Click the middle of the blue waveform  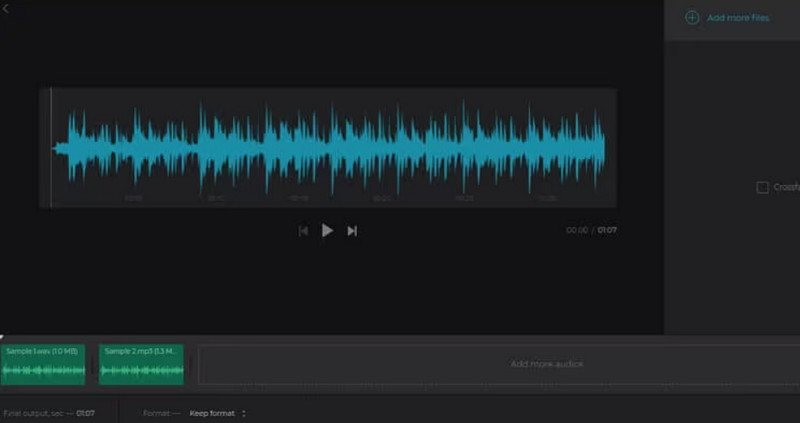click(330, 148)
